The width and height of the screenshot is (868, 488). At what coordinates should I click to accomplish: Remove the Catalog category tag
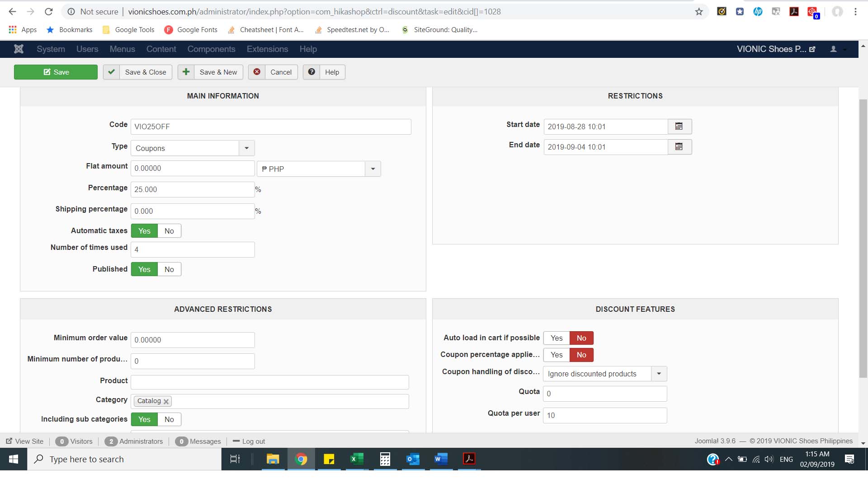(x=166, y=401)
